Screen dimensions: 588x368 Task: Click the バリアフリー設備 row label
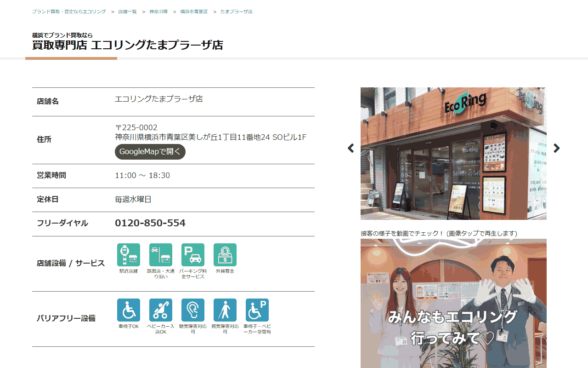[x=66, y=318]
